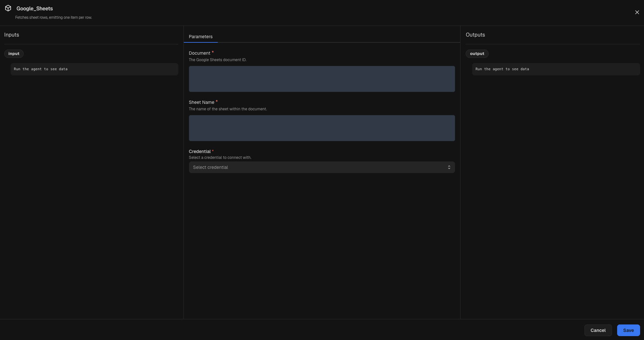The image size is (644, 340).
Task: Select the output pill in the Outputs panel
Action: click(477, 53)
